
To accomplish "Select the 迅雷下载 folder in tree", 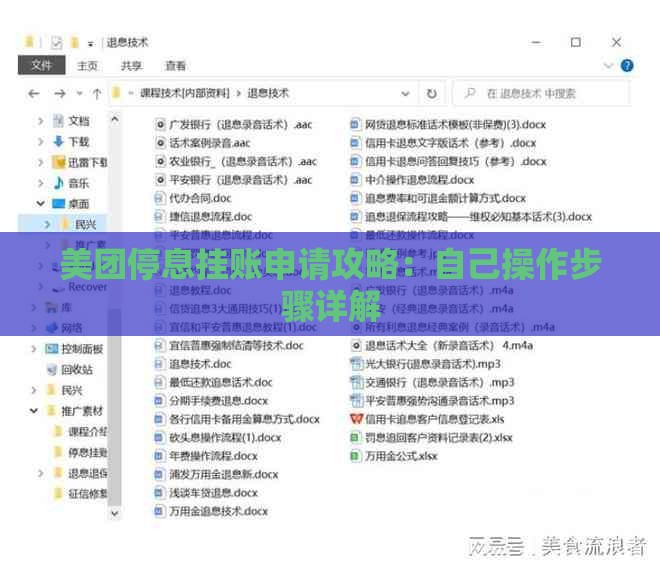I will pos(80,162).
